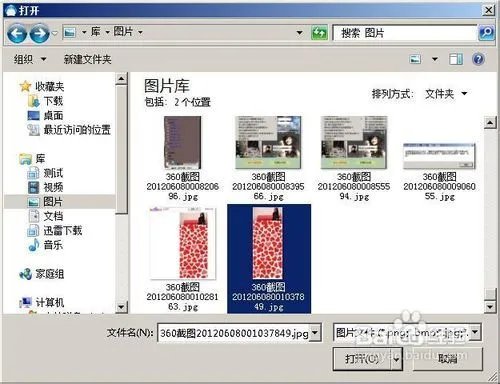Open the 排列方式 文件夹 dropdown
Image resolution: width=500 pixels, height=384 pixels.
446,94
